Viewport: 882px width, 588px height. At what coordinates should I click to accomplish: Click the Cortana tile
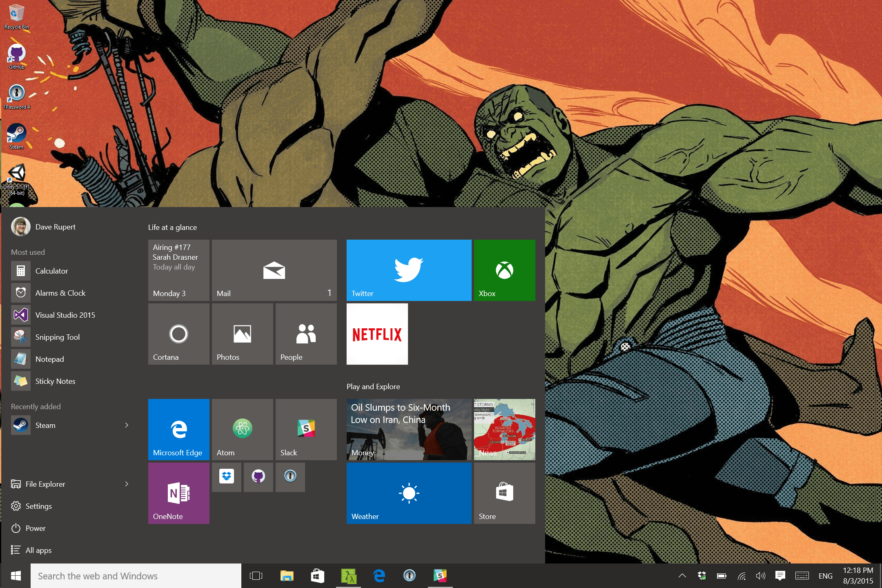click(x=178, y=334)
